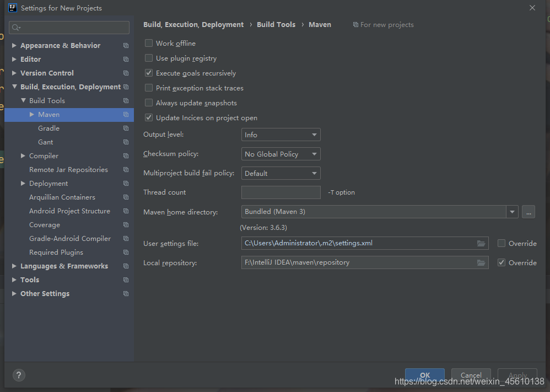
Task: Browse Maven home with the ellipsis button
Action: (529, 212)
